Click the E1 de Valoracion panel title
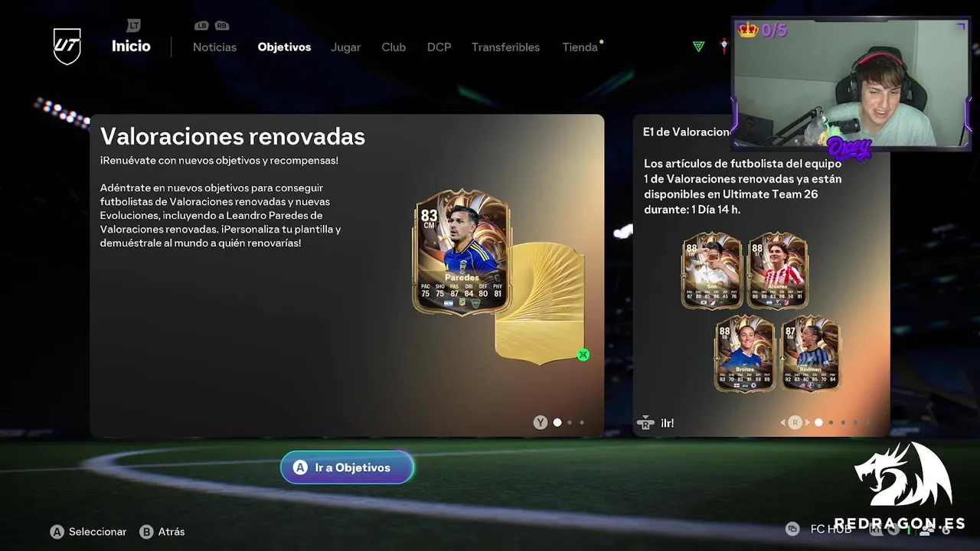 (x=686, y=132)
